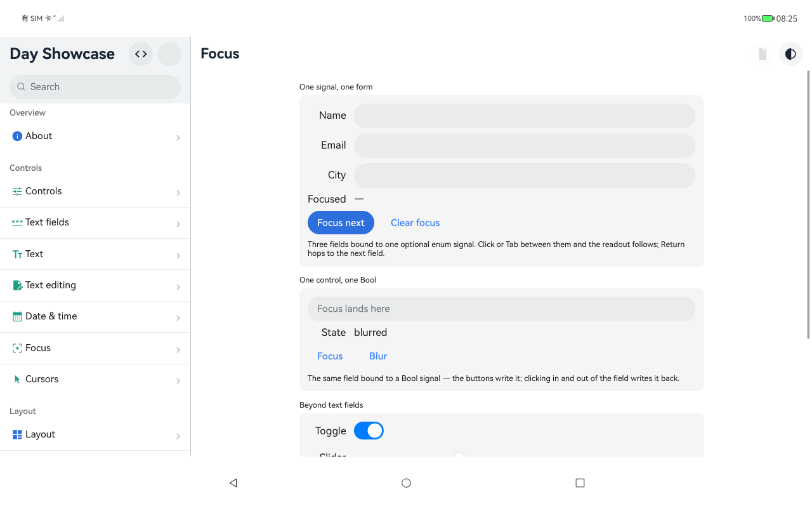Click the Tt icon beside Text
The width and height of the screenshot is (812, 508).
click(x=17, y=254)
